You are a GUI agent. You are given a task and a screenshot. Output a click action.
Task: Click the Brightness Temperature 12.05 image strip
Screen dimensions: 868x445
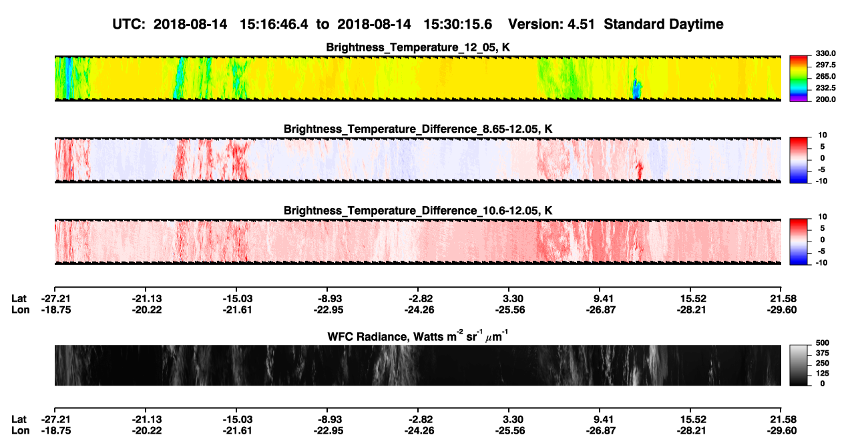click(x=418, y=78)
